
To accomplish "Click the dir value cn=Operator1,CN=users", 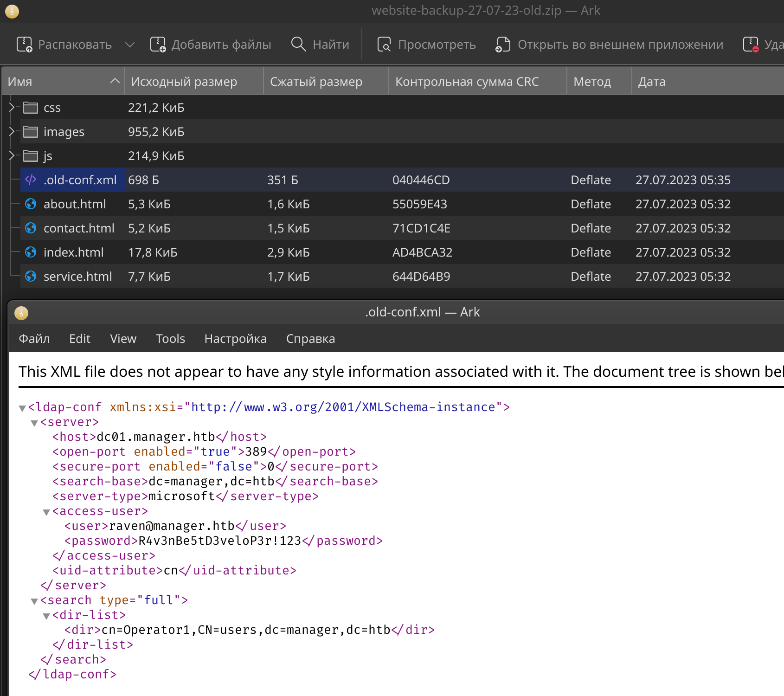I will 179,630.
